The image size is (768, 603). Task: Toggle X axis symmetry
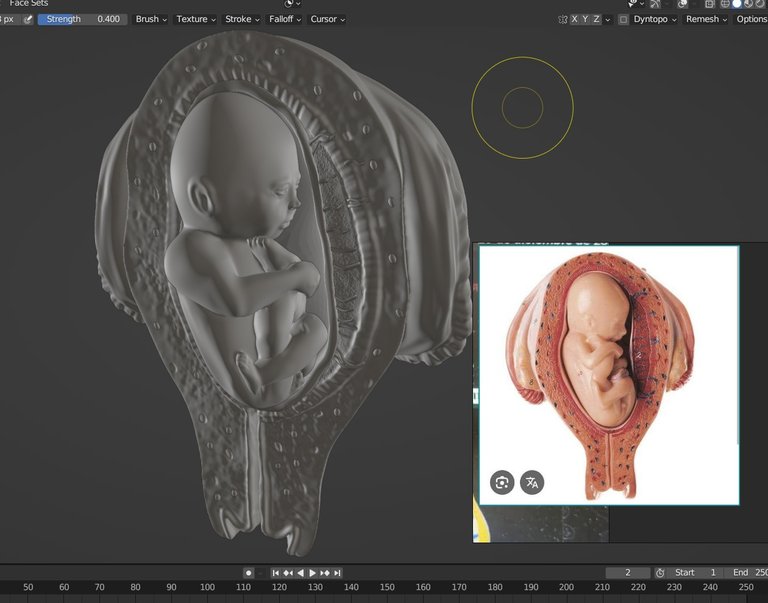pyautogui.click(x=575, y=19)
